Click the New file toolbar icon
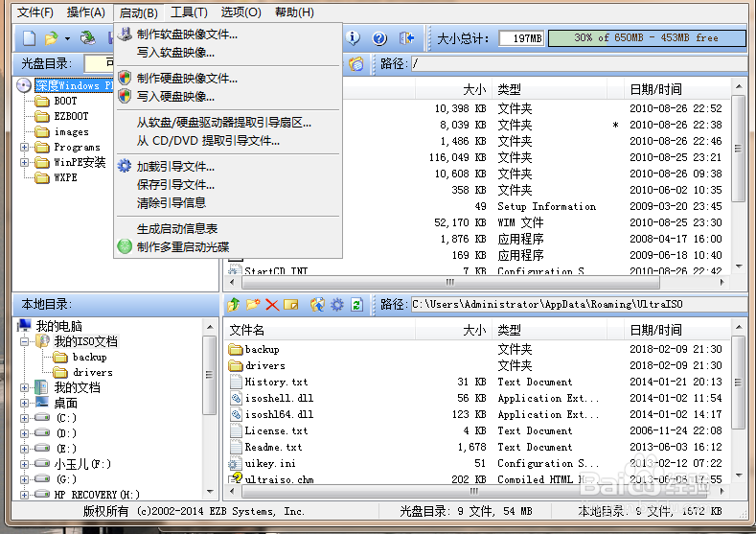 [x=29, y=38]
